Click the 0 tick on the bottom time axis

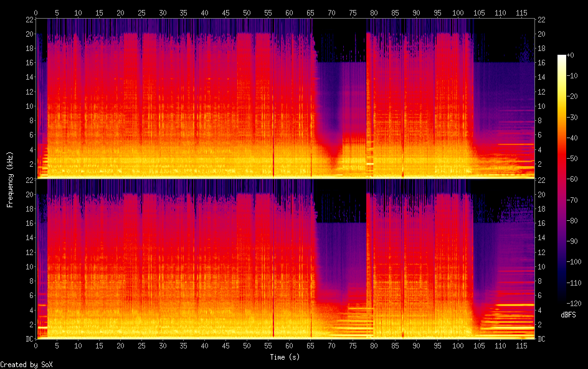point(36,345)
